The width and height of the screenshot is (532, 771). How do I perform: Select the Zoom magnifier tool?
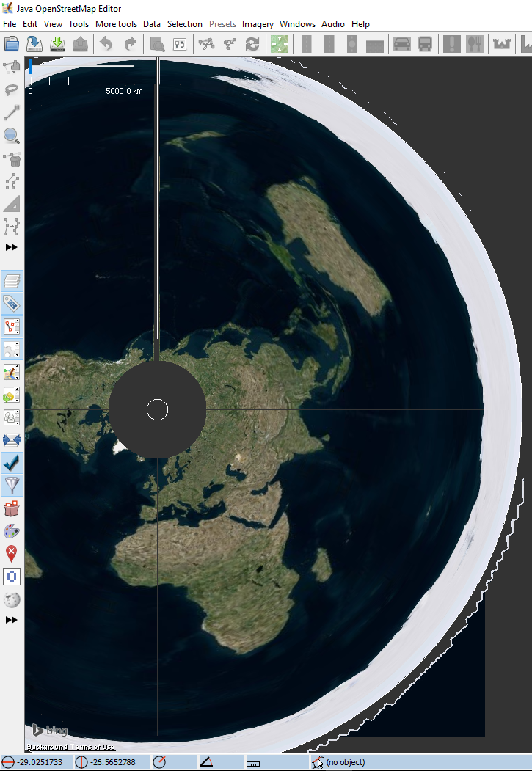coord(12,135)
